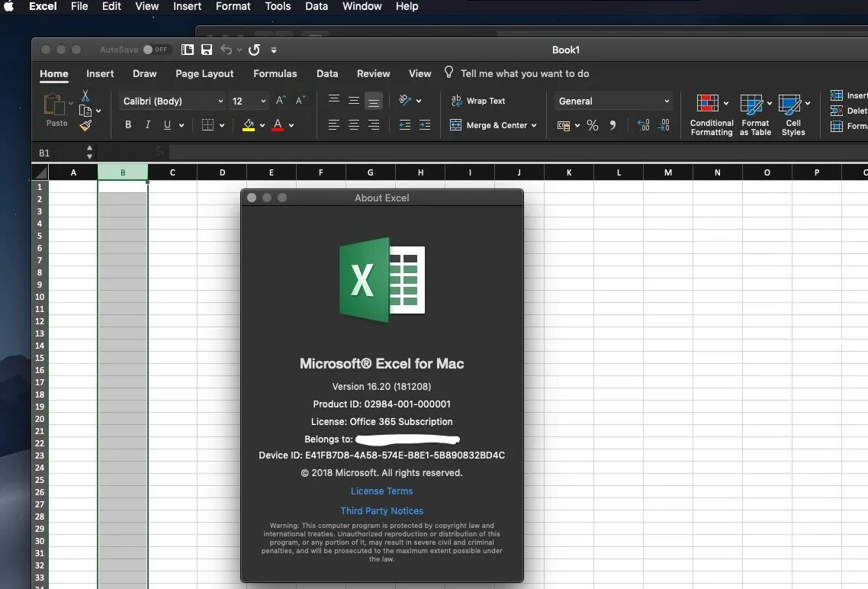
Task: Click the Name Box showing B1
Action: 59,153
